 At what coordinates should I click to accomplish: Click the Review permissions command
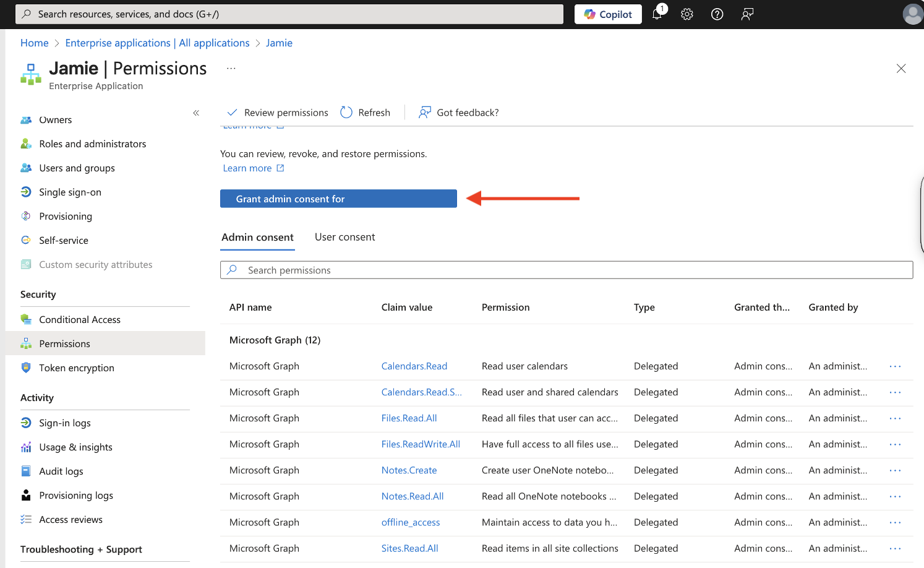(277, 112)
